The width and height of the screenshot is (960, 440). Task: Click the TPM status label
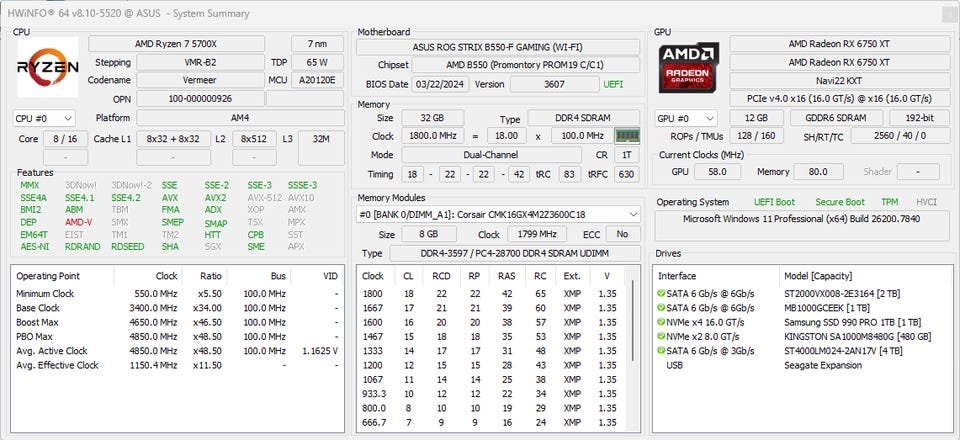click(x=890, y=202)
